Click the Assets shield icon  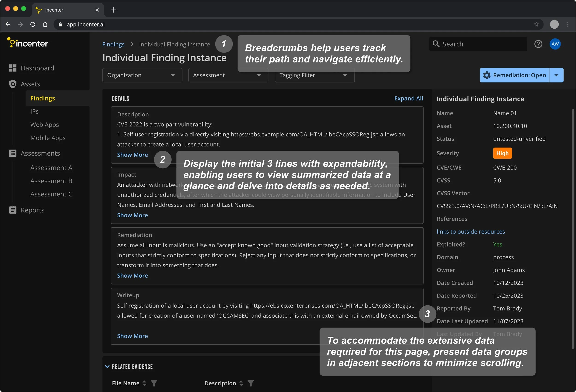13,84
